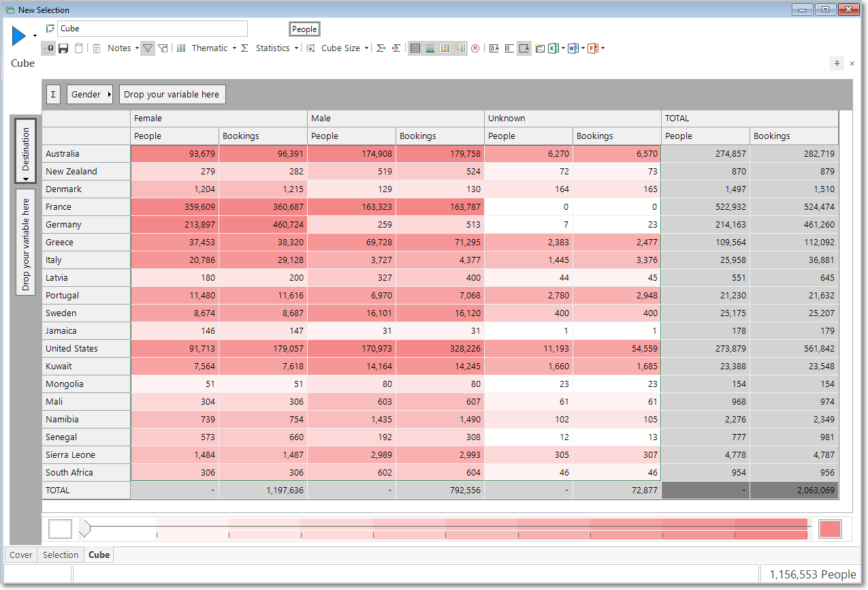Switch to the Selection tab
The image size is (868, 590).
[x=61, y=555]
